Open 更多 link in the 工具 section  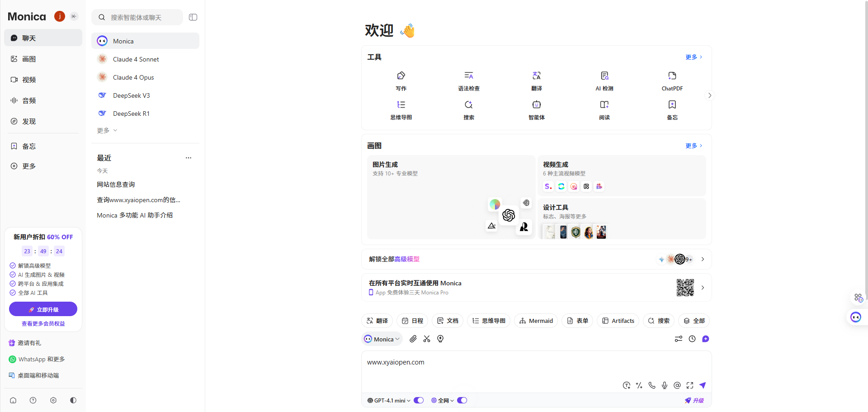pyautogui.click(x=694, y=57)
